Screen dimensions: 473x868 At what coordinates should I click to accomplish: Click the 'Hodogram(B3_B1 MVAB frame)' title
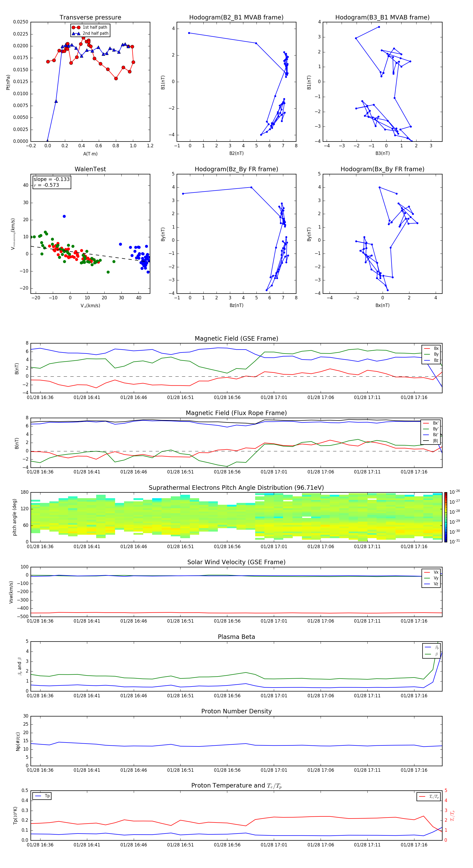(x=382, y=18)
